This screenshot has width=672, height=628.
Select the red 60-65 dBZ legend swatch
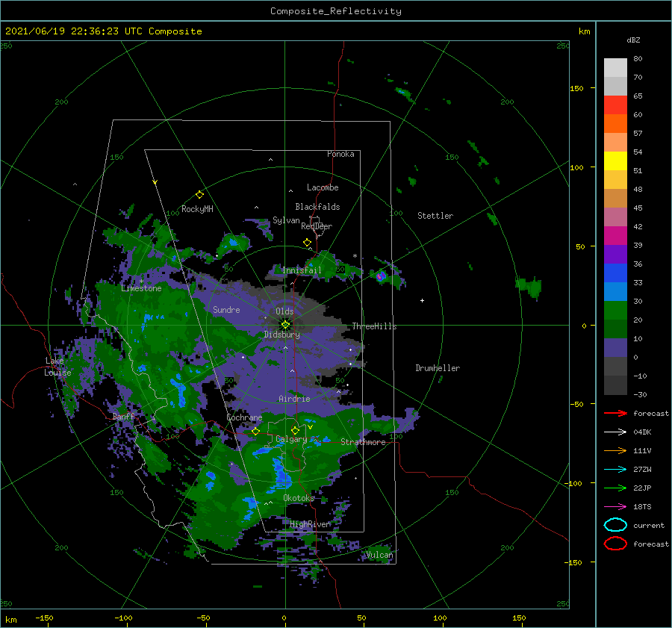click(615, 105)
